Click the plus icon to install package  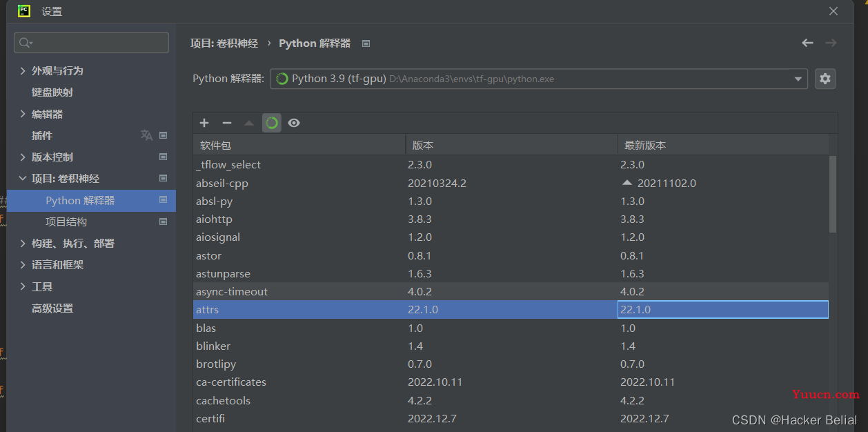[x=204, y=123]
